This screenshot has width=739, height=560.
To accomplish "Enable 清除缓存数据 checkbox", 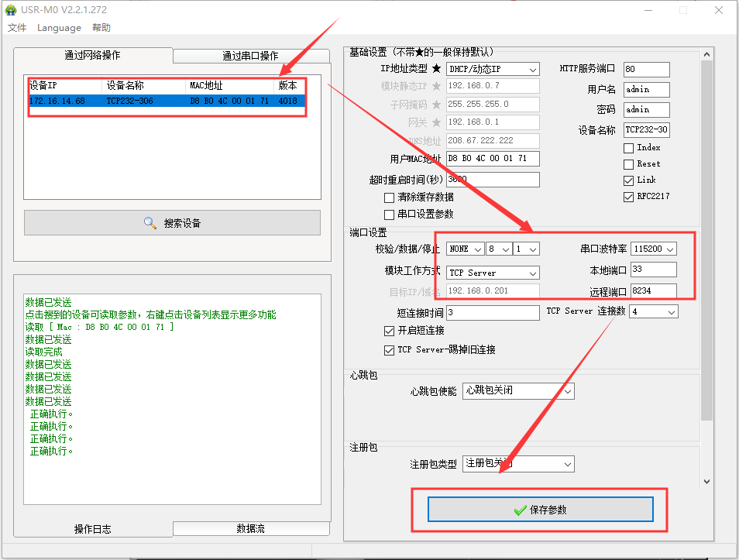I will (x=390, y=198).
